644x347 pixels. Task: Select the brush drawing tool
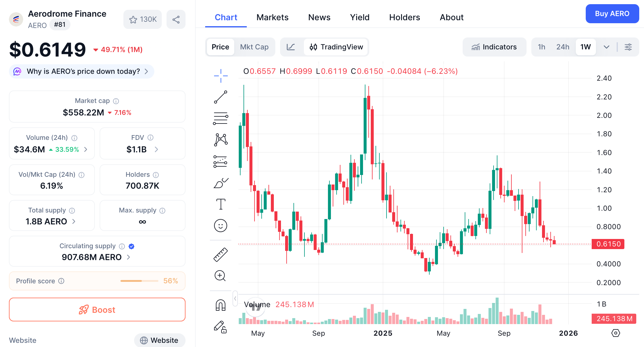pyautogui.click(x=220, y=183)
